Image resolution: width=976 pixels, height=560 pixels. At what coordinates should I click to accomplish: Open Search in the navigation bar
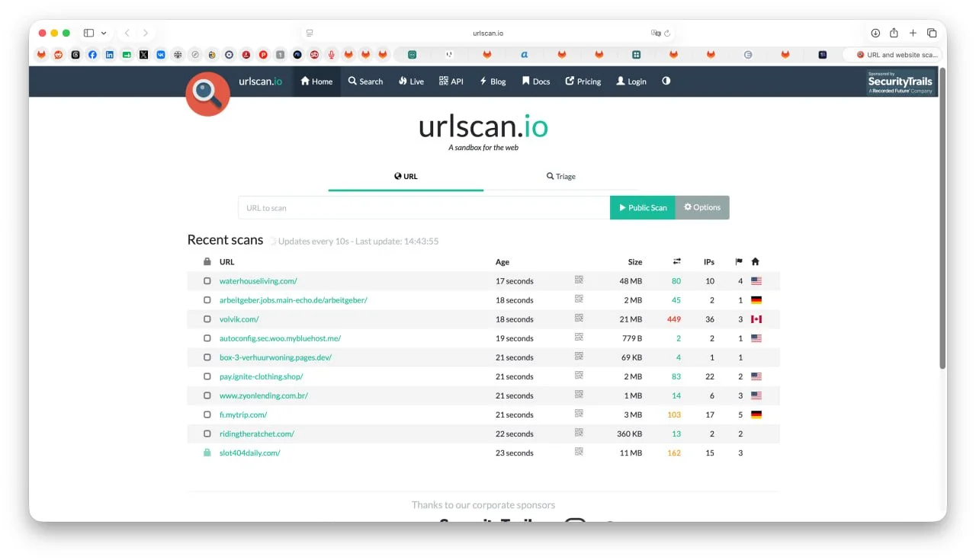[365, 81]
